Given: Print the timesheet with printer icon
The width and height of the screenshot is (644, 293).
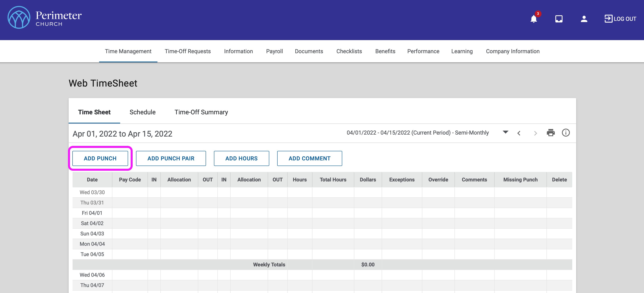Looking at the screenshot, I should [550, 133].
